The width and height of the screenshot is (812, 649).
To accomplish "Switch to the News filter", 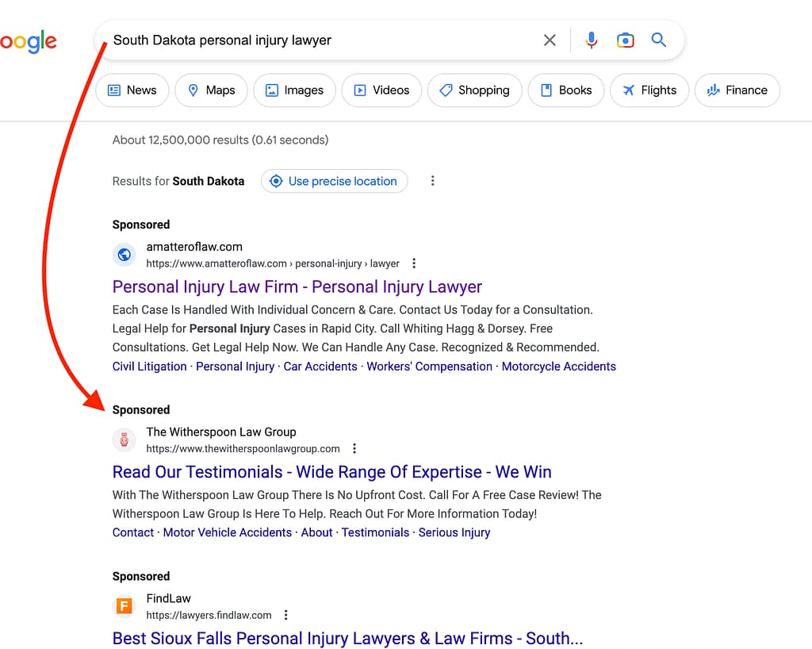I will (x=132, y=90).
